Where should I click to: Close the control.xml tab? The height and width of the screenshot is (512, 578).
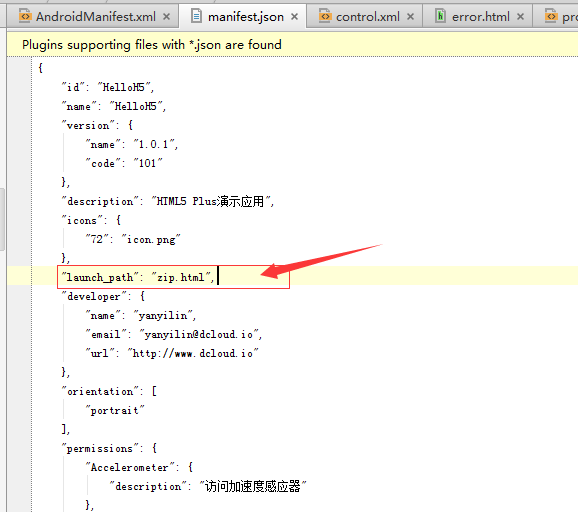pos(410,17)
